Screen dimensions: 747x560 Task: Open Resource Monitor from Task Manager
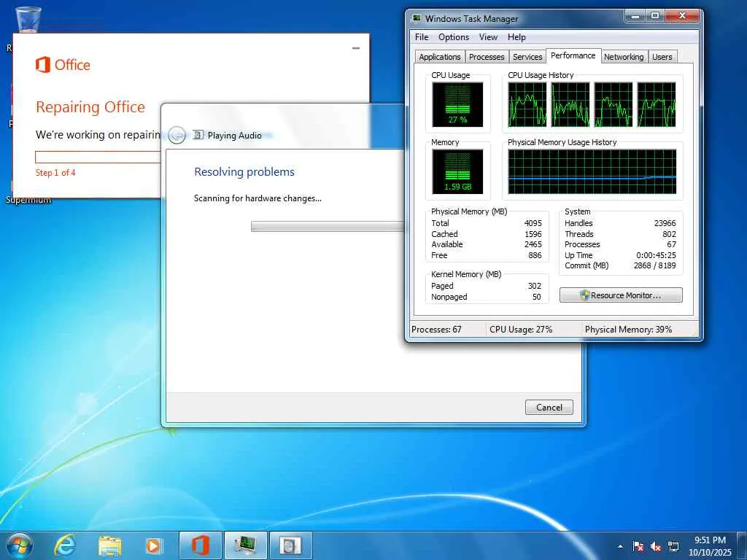pyautogui.click(x=621, y=295)
